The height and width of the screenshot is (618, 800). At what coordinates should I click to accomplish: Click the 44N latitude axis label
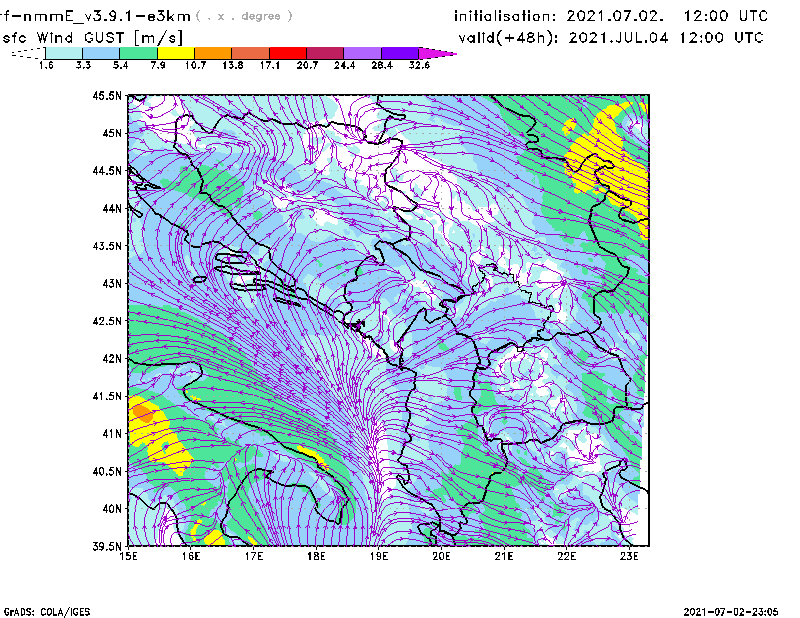pyautogui.click(x=112, y=208)
